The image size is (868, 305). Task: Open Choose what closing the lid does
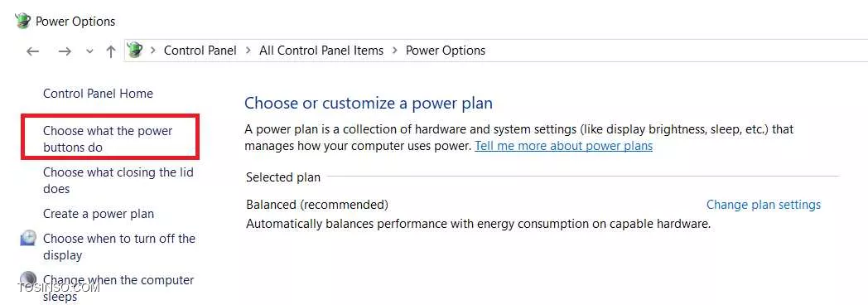[x=118, y=181]
